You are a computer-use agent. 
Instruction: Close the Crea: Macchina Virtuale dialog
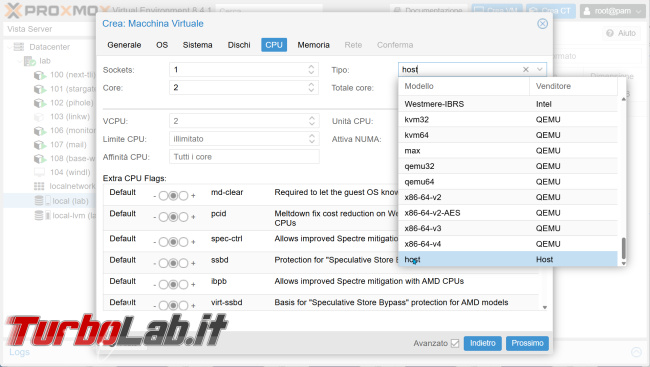pos(542,24)
